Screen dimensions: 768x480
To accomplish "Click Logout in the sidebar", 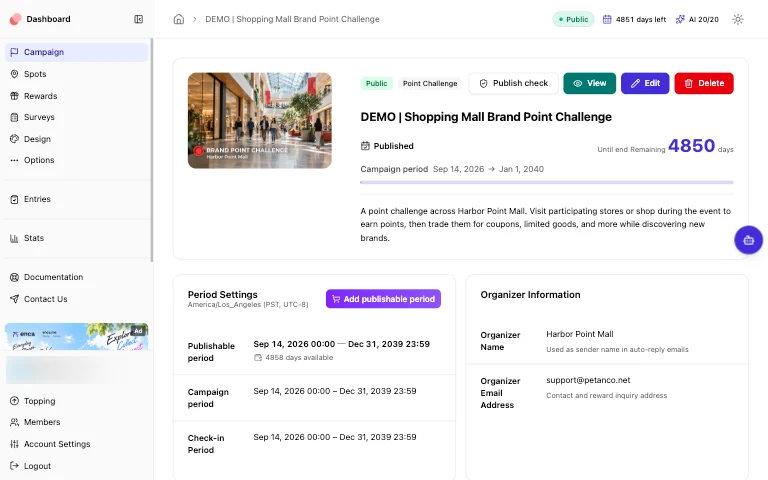I will (76, 466).
